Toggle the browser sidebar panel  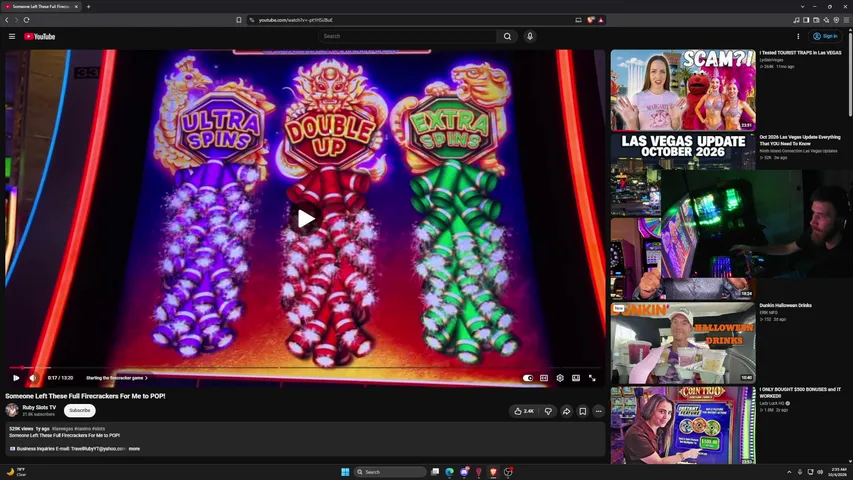806,20
